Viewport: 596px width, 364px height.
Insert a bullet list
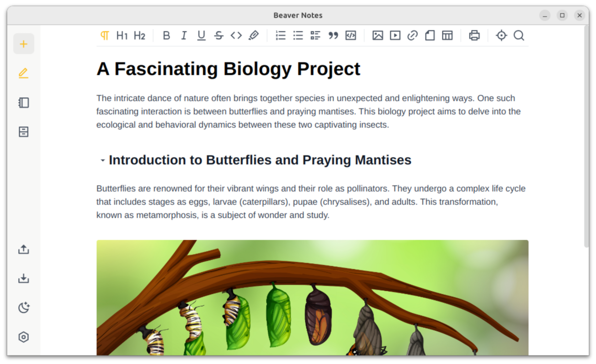(x=298, y=35)
